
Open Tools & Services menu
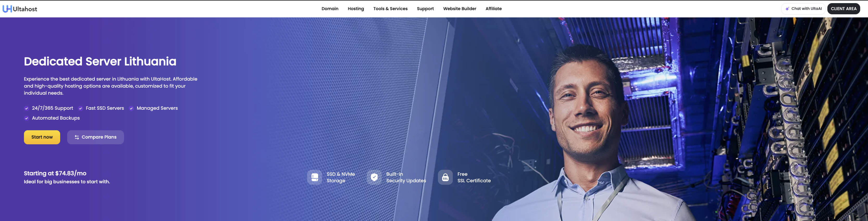coord(390,9)
